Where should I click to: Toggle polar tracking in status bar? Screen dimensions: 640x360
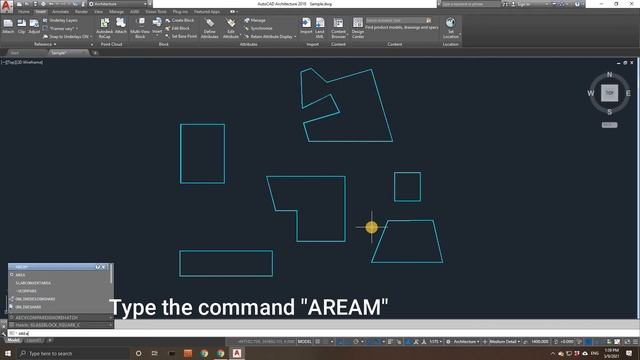(x=356, y=342)
